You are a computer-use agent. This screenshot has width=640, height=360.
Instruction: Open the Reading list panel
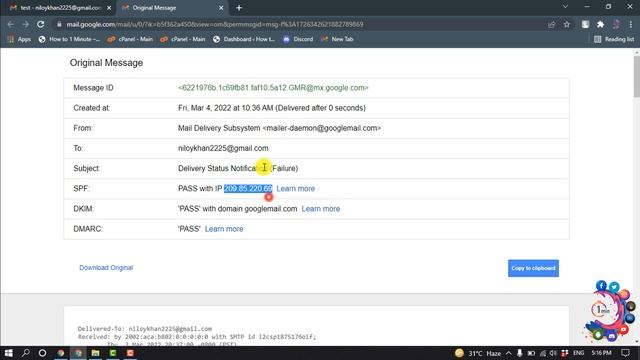point(614,39)
